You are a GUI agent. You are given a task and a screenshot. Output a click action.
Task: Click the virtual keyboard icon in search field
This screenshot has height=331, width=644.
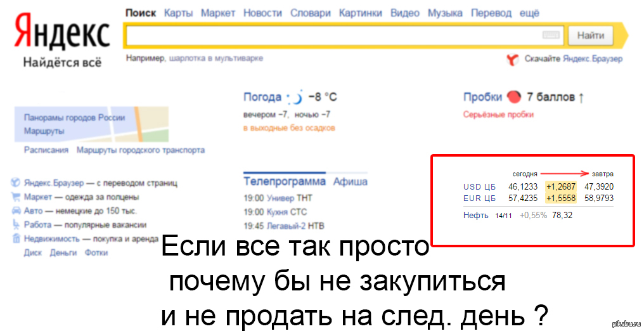tap(551, 36)
